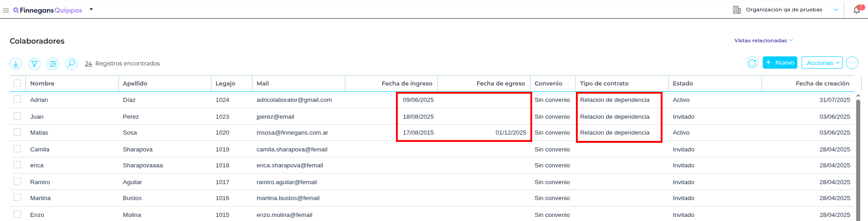868x221 pixels.
Task: Open the organization selector dropdown
Action: point(835,10)
